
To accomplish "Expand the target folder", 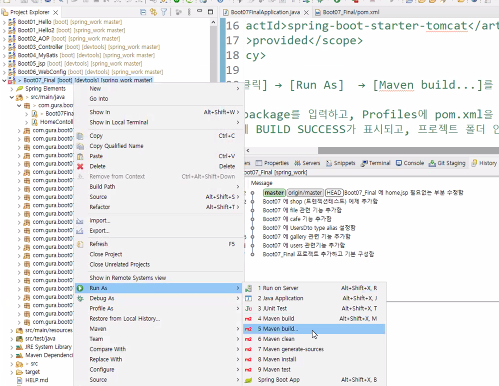I will pos(12,372).
